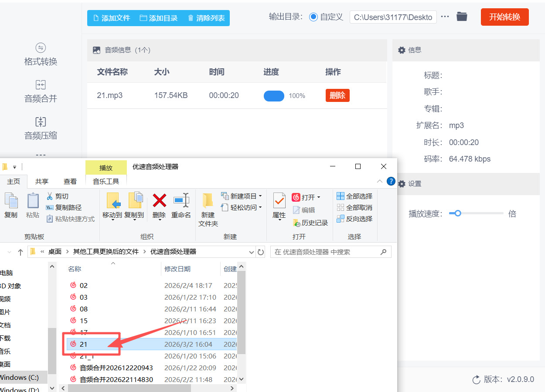Start conversion with 开始转换 button
The height and width of the screenshot is (392, 545).
[x=504, y=17]
